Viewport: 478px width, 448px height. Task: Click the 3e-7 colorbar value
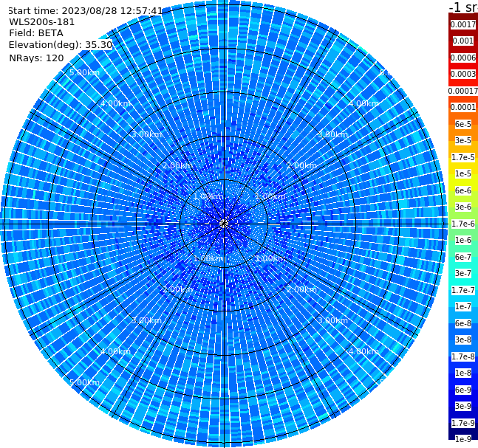pos(463,273)
